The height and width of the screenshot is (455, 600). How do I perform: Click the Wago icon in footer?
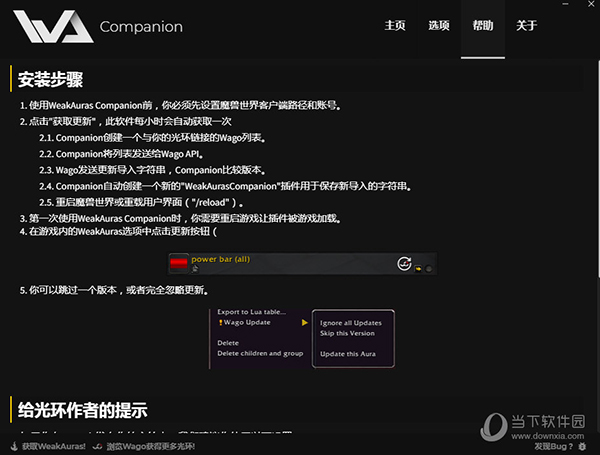click(x=98, y=446)
